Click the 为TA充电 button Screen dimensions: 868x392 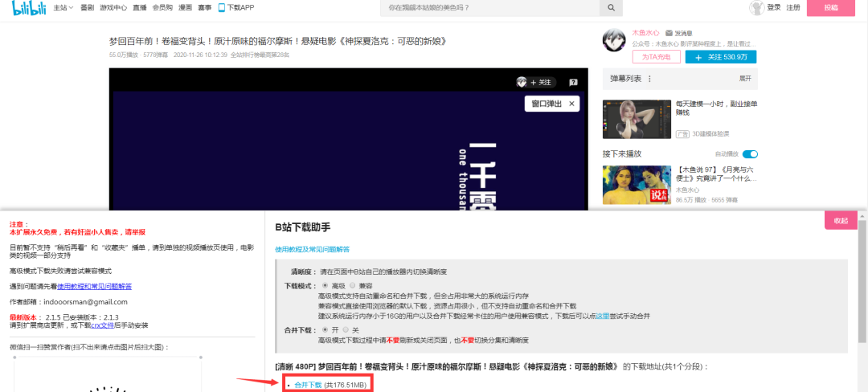click(x=656, y=57)
